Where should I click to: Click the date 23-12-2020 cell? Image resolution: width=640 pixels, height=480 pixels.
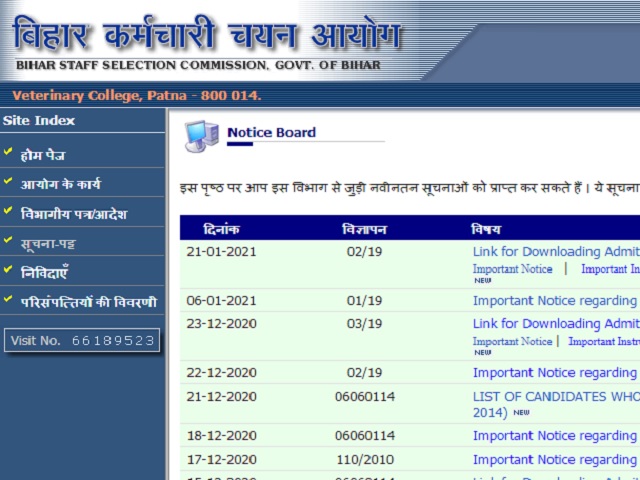coord(221,324)
